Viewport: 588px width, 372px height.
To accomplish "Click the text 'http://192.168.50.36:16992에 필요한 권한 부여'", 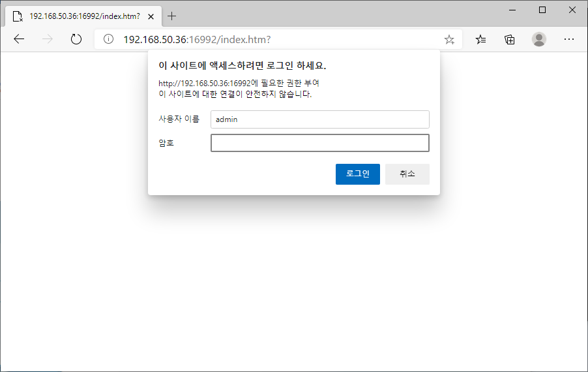I will (x=239, y=83).
